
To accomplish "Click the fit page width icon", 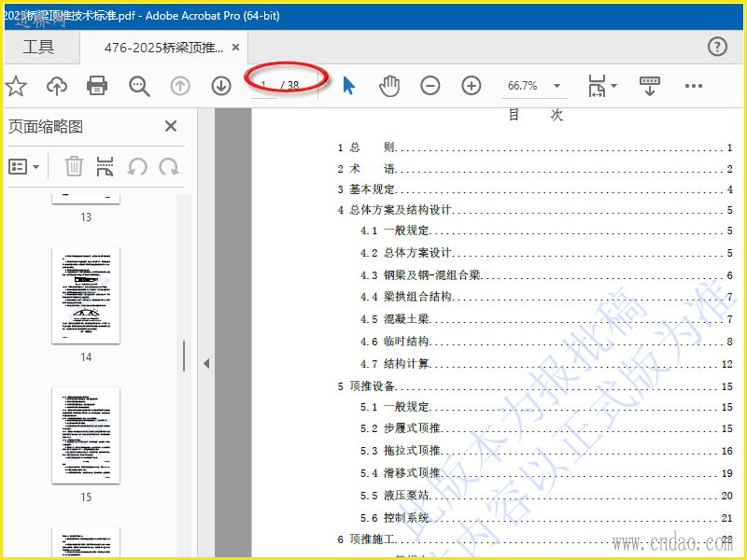I will pyautogui.click(x=598, y=86).
